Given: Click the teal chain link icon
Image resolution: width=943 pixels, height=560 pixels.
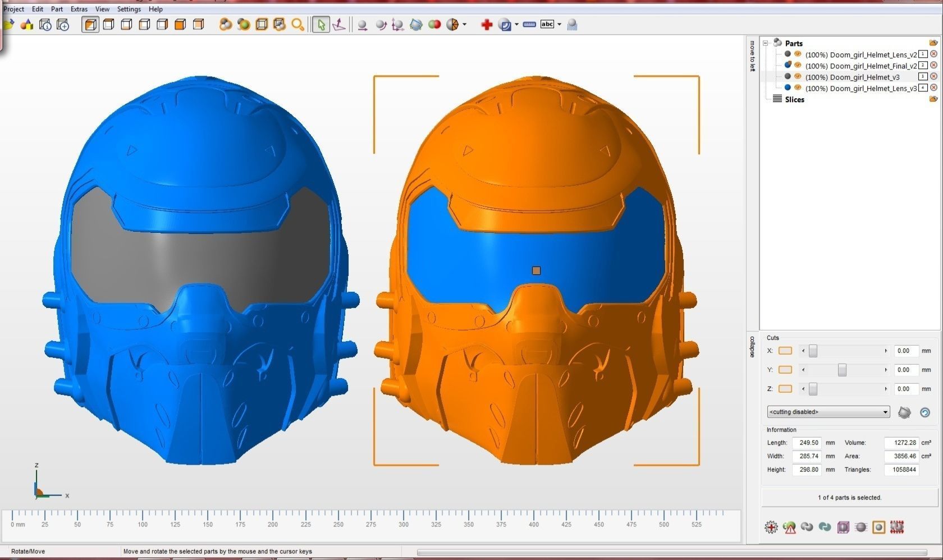Looking at the screenshot, I should pos(825,527).
